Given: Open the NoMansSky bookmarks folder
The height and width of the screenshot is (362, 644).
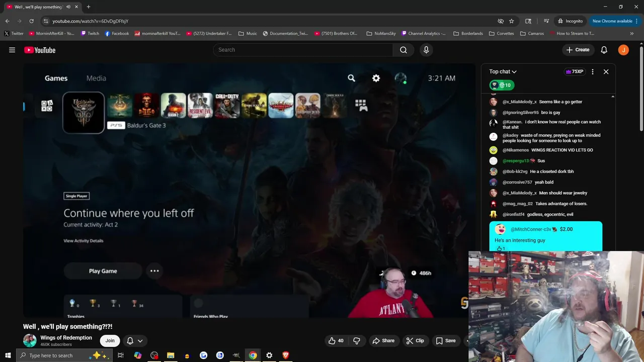Looking at the screenshot, I should point(381,33).
